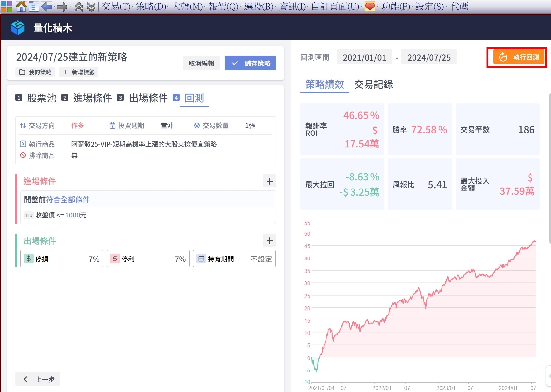Open the 交易(T) menu
Screen dimensions: 551x392
[x=116, y=7]
